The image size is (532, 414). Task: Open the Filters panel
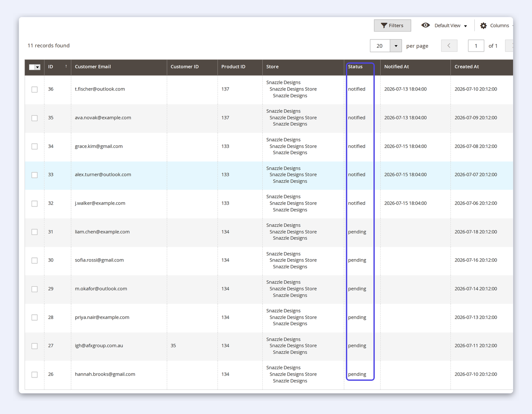[x=392, y=25]
